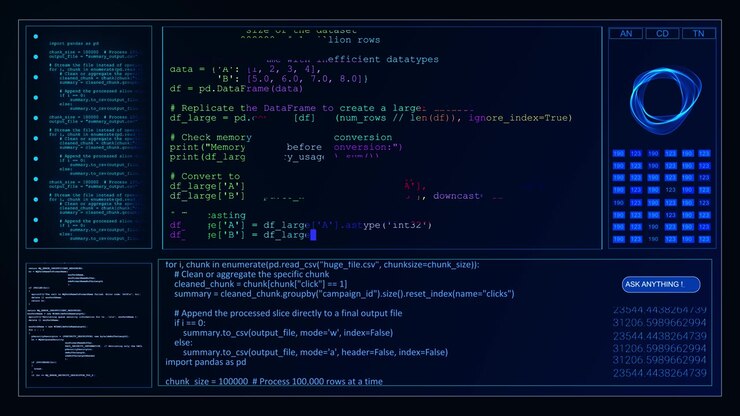Click the summary.to_csv line with mode='a', header=False
The image size is (740, 416).
[x=315, y=352]
